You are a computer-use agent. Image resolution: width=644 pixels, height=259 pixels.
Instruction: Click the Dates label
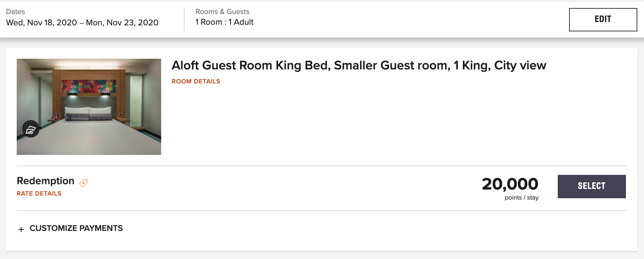(15, 12)
